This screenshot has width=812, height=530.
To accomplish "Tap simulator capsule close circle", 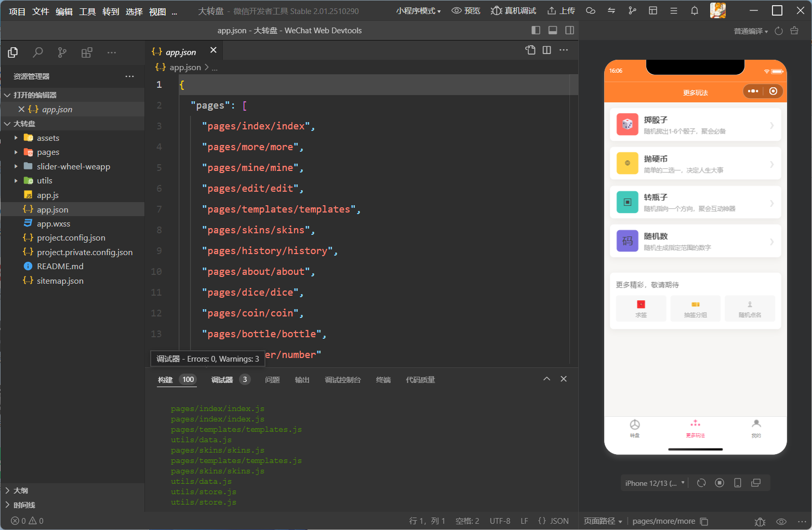I will point(773,91).
